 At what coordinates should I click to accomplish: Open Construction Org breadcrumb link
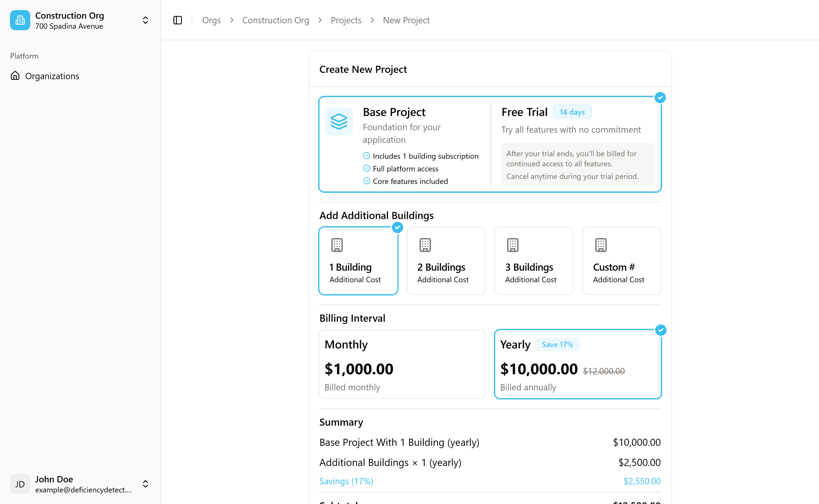pos(276,20)
